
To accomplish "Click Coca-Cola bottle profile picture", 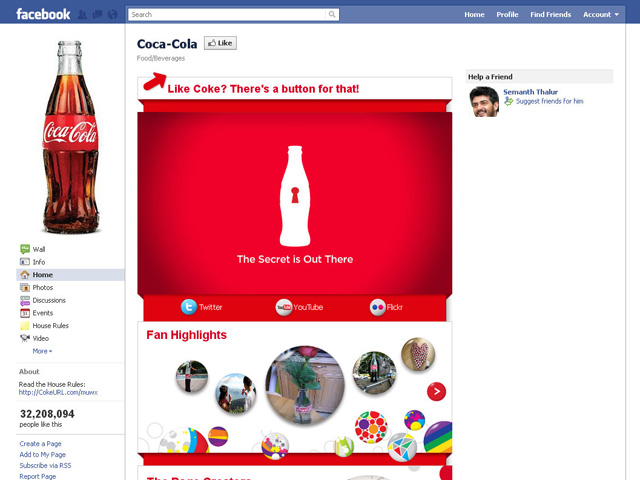I will click(70, 137).
